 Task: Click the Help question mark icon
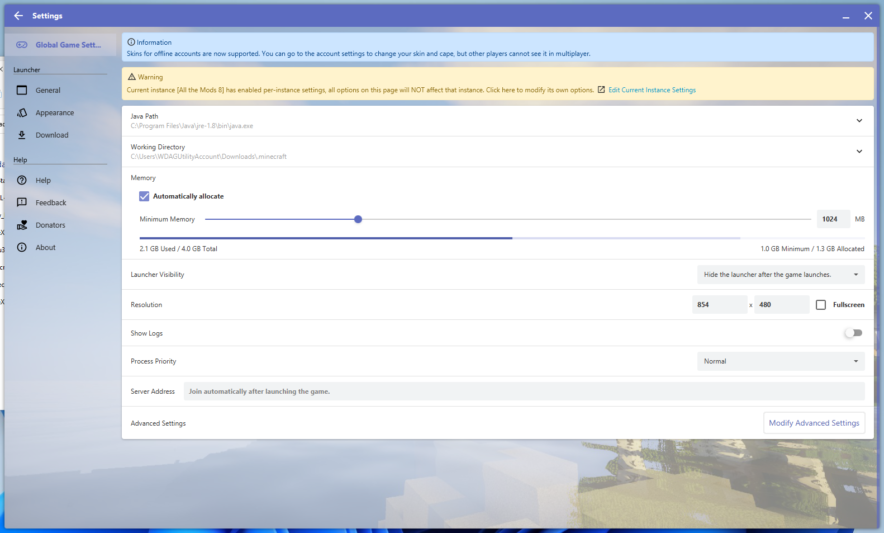click(x=22, y=180)
